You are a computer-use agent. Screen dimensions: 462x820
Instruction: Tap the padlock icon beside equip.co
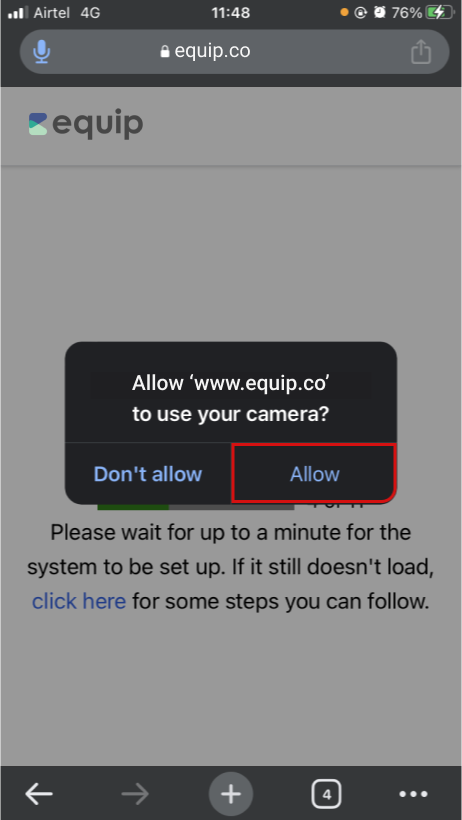coord(165,52)
